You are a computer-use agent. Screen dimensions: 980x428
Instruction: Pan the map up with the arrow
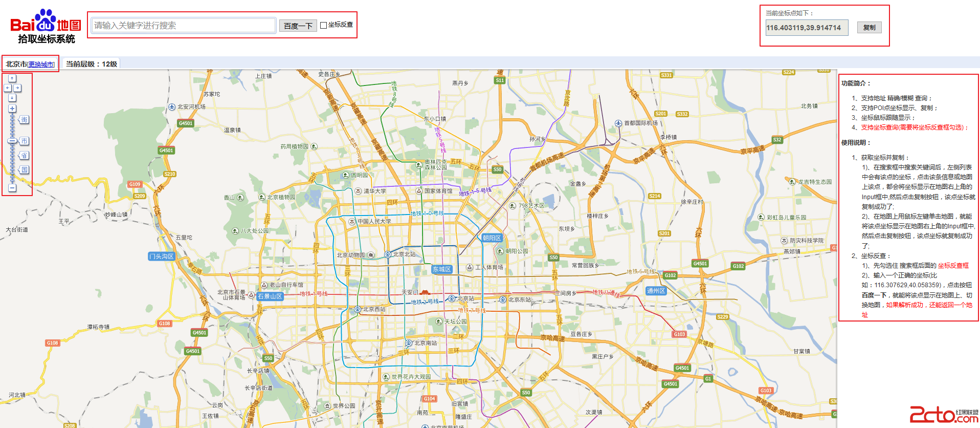[x=12, y=78]
